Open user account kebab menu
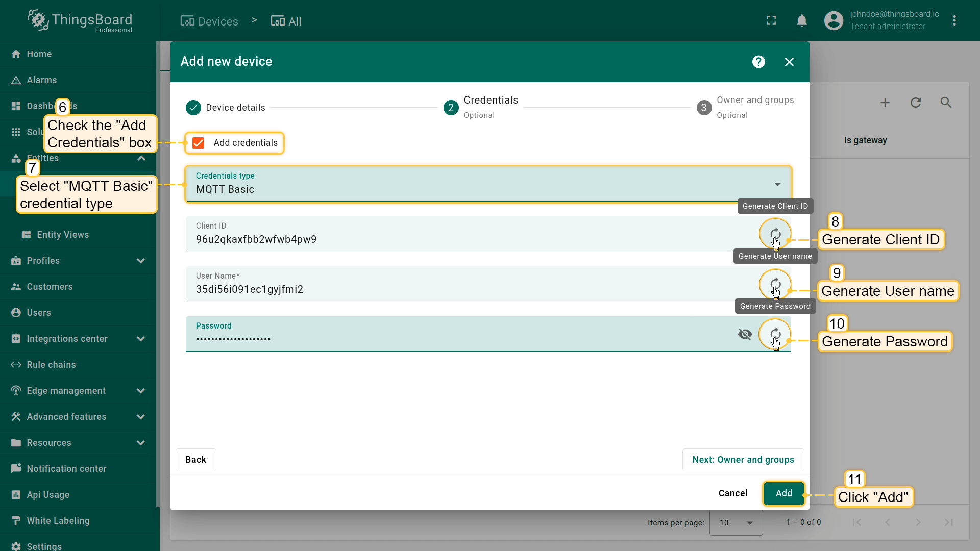The width and height of the screenshot is (980, 551). [x=954, y=21]
